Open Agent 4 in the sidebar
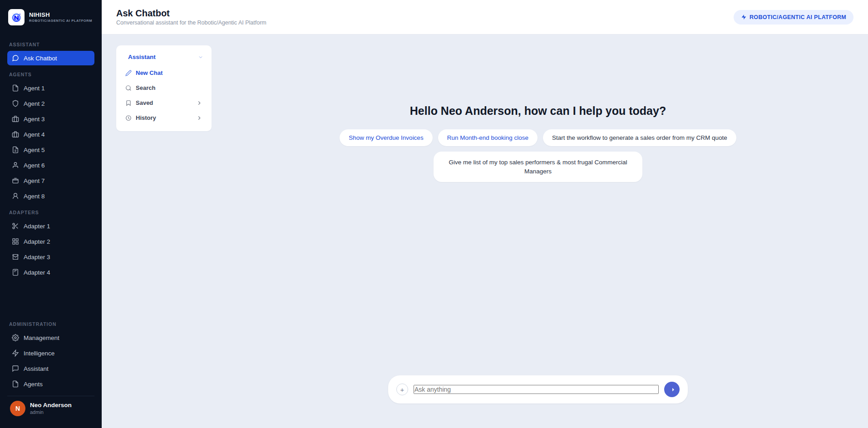 click(x=51, y=134)
